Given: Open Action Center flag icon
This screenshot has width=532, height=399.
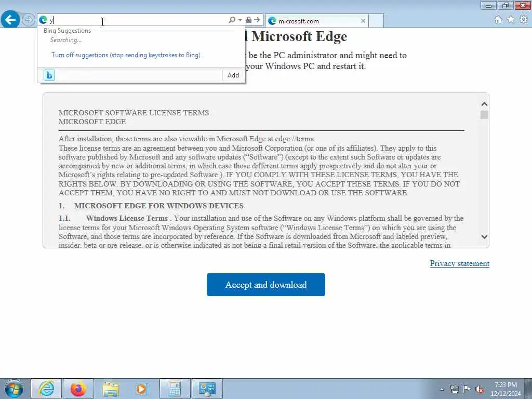Looking at the screenshot, I should pos(467,389).
